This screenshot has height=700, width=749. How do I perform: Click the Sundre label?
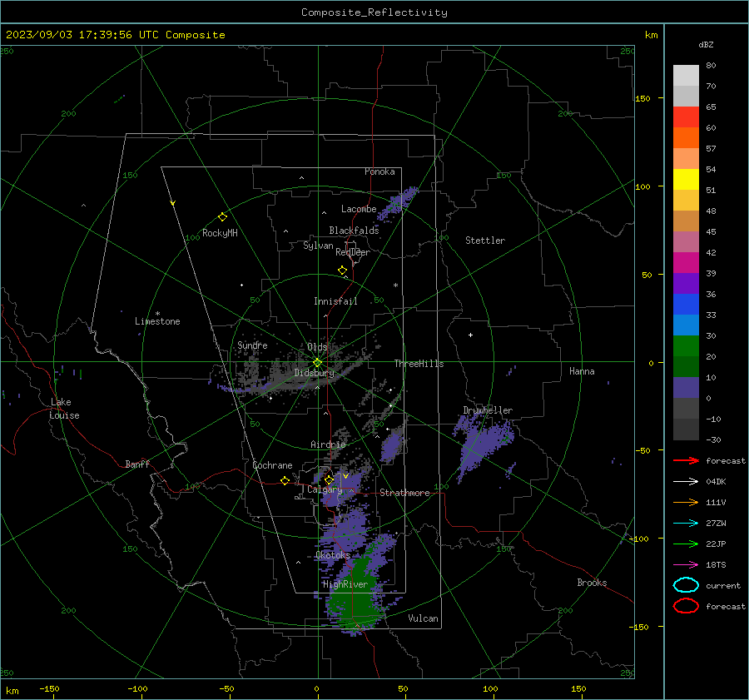coord(252,345)
